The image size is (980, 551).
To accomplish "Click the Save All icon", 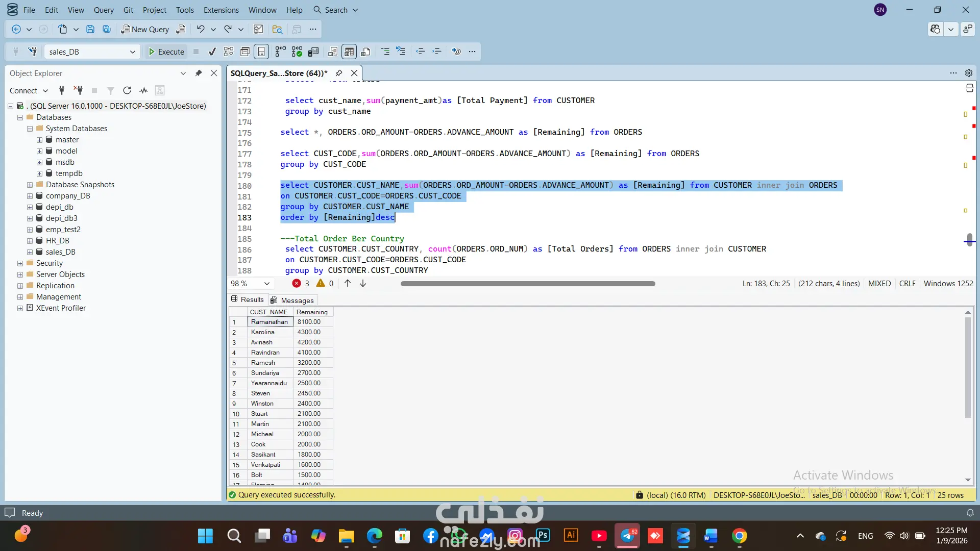I will pyautogui.click(x=107, y=29).
